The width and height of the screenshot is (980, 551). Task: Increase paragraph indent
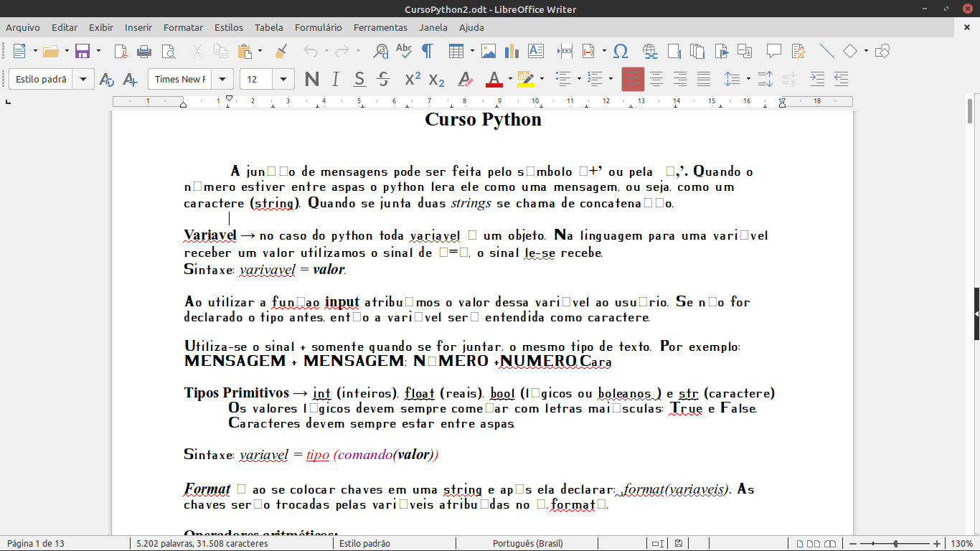coord(817,79)
